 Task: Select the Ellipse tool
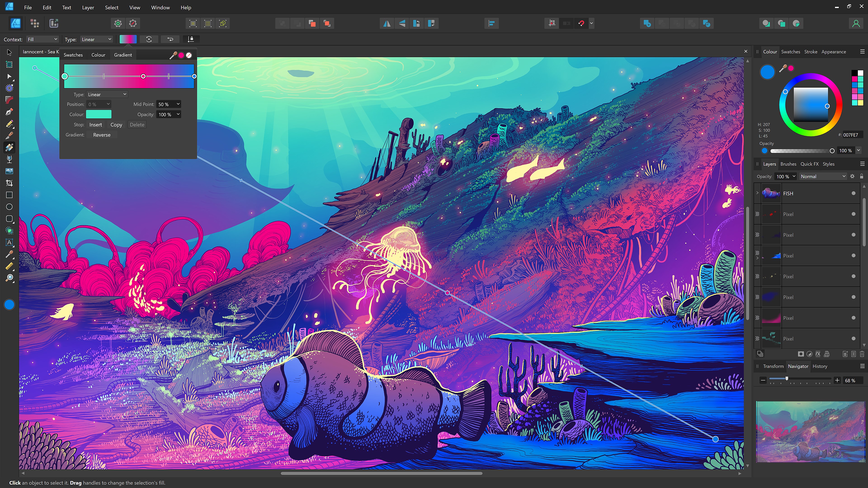(x=9, y=207)
